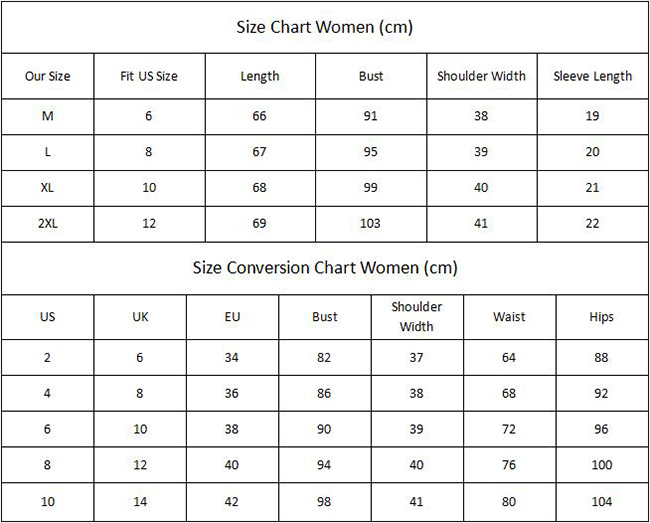Select the UK column header
The width and height of the screenshot is (650, 523).
coord(140,317)
